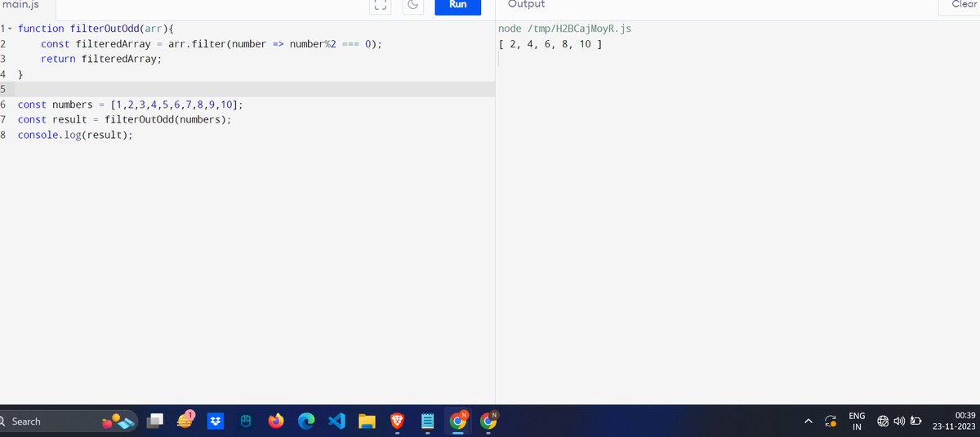This screenshot has height=437, width=980.
Task: Click the closing brace on line 4
Action: click(20, 74)
